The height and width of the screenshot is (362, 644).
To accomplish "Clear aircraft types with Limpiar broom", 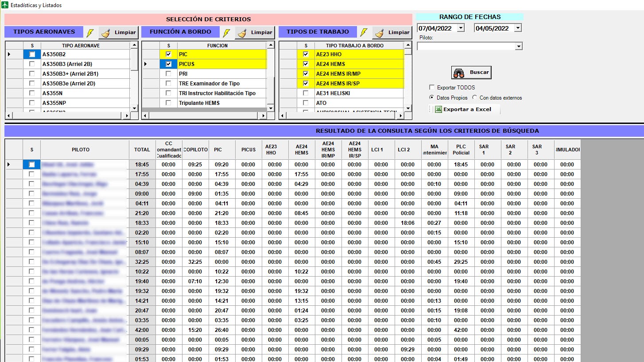I will [118, 33].
